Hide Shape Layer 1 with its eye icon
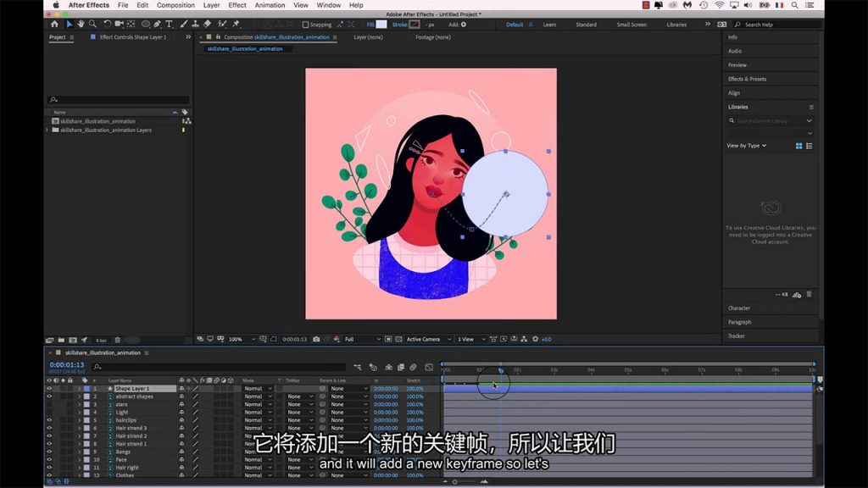This screenshot has height=488, width=868. tap(49, 388)
